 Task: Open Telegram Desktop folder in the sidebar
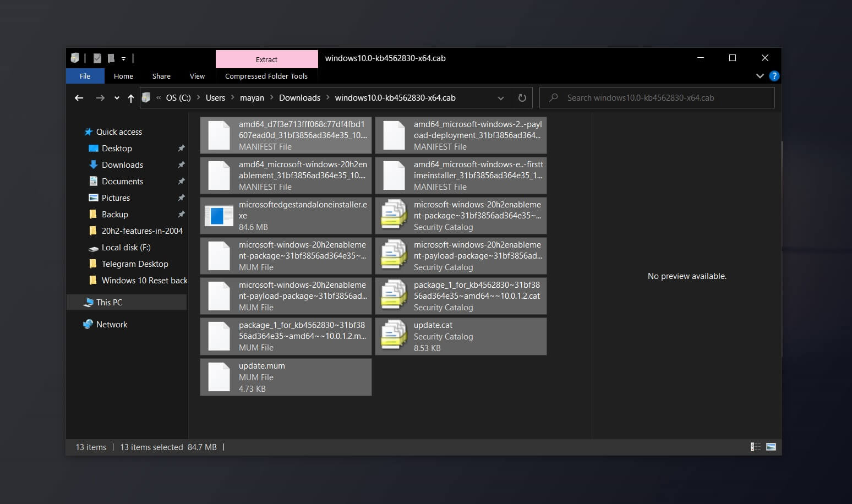[135, 264]
